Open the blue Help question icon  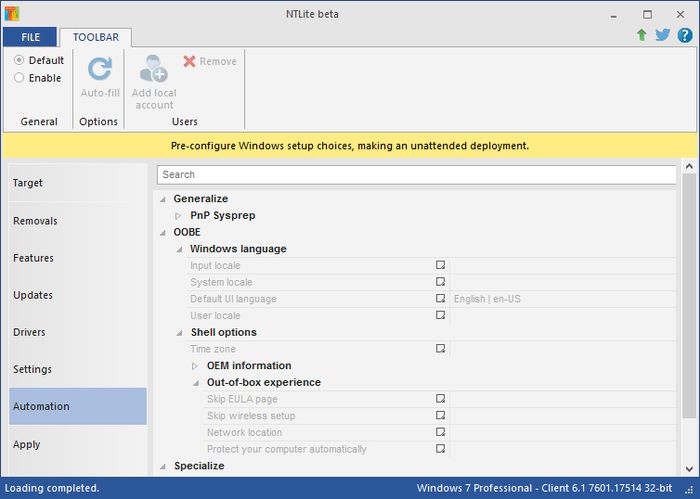(x=684, y=35)
